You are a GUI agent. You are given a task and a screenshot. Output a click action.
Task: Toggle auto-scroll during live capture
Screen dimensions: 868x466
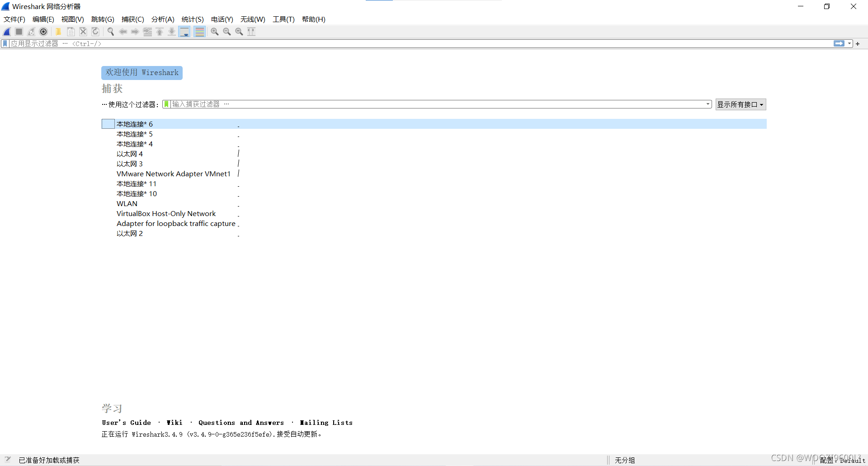click(184, 32)
